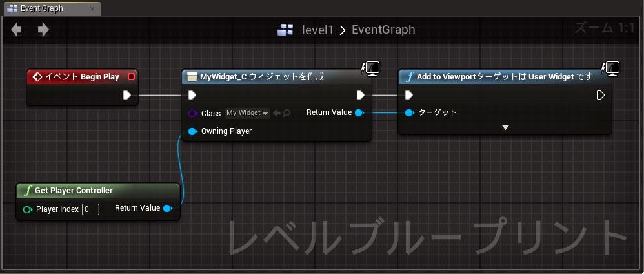Close the Event Graph tab
Screen dimensions: 644x274
[92, 10]
